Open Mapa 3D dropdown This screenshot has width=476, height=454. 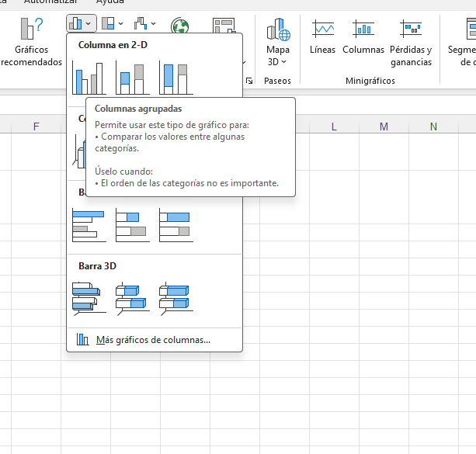(x=278, y=42)
